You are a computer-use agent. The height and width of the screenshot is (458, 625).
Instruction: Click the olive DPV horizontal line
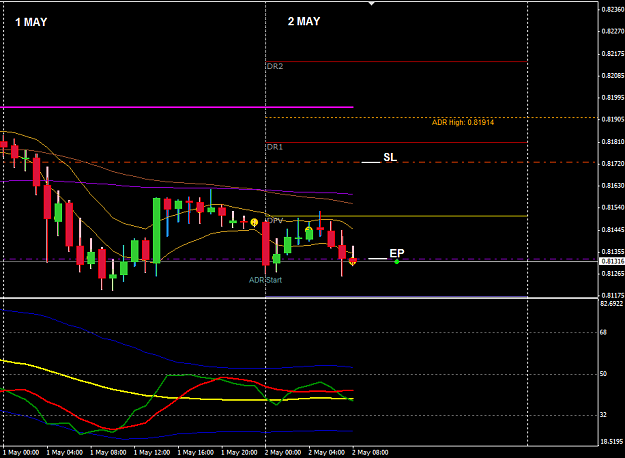point(399,216)
